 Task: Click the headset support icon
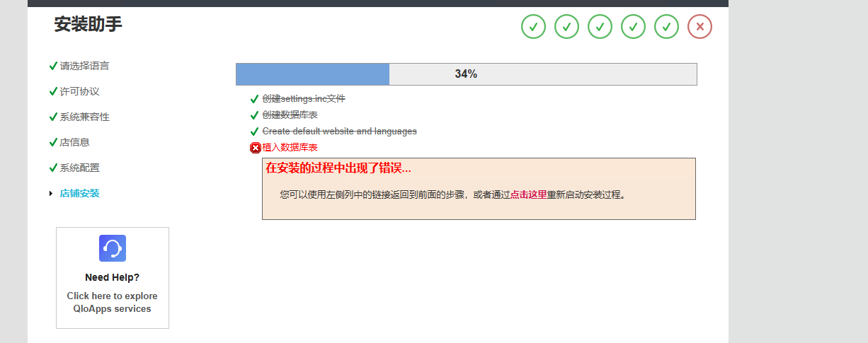(113, 248)
